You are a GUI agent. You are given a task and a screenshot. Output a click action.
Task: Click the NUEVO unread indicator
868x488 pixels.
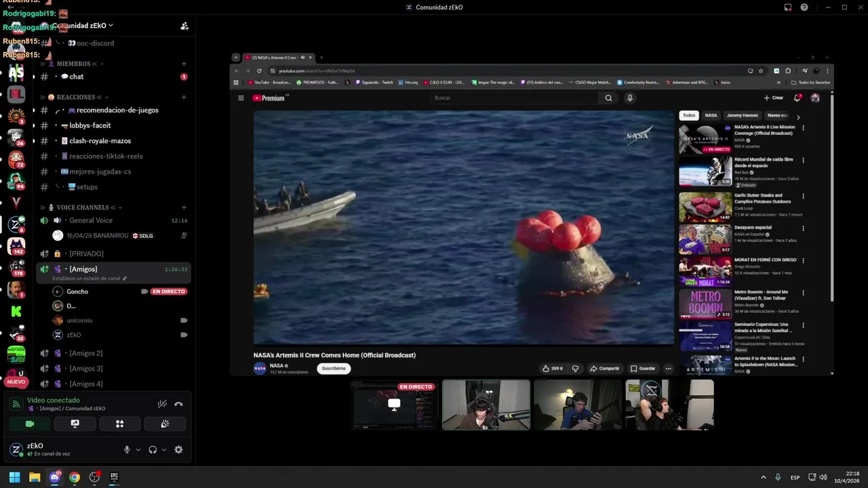click(16, 382)
